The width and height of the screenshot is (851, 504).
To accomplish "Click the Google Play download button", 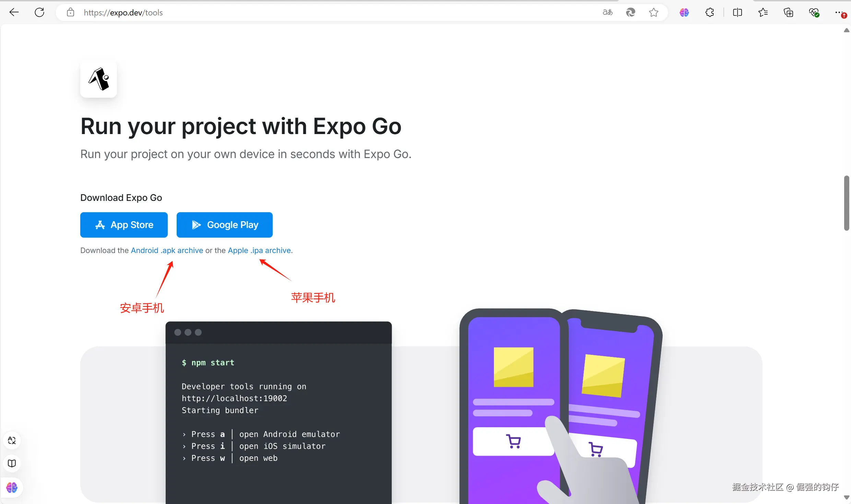I will tap(224, 225).
